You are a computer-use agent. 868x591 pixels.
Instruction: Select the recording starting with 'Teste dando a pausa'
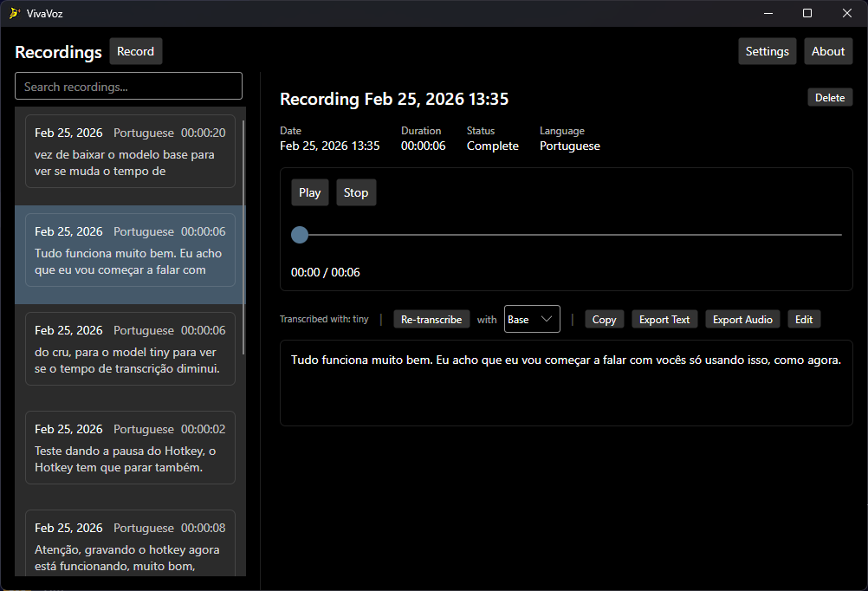coord(130,448)
